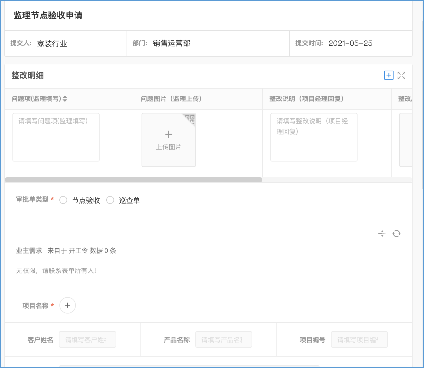
Task: Click the horizontal scrollbar under 整改明细
Action: (x=134, y=180)
